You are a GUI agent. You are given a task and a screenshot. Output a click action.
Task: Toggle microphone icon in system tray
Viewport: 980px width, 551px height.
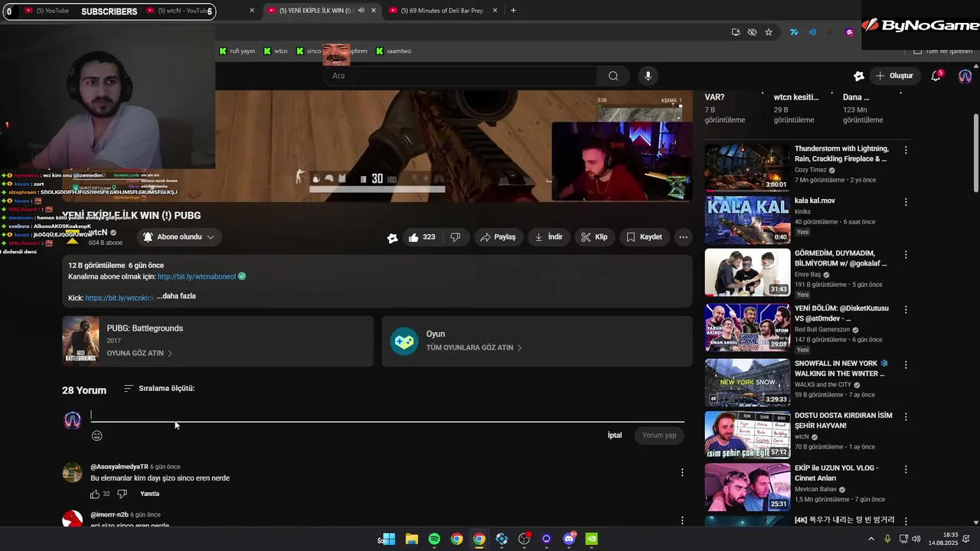click(x=887, y=539)
